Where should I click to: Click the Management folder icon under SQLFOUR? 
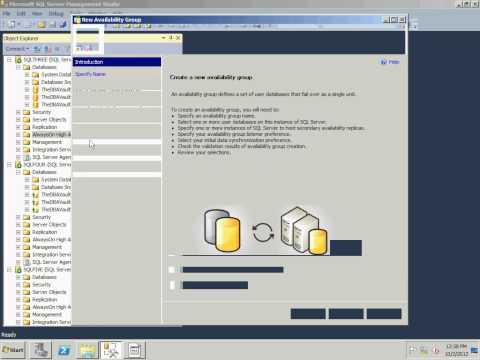pyautogui.click(x=27, y=247)
